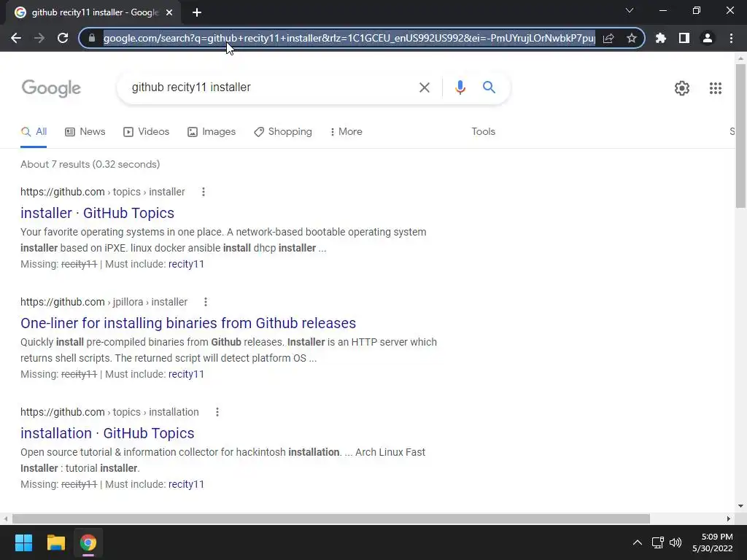Image resolution: width=747 pixels, height=560 pixels.
Task: Clear the search query with X
Action: tap(424, 87)
